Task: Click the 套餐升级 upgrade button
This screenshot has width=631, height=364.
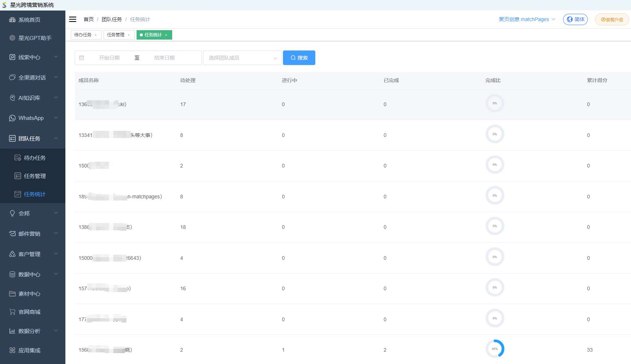Action: pyautogui.click(x=612, y=20)
